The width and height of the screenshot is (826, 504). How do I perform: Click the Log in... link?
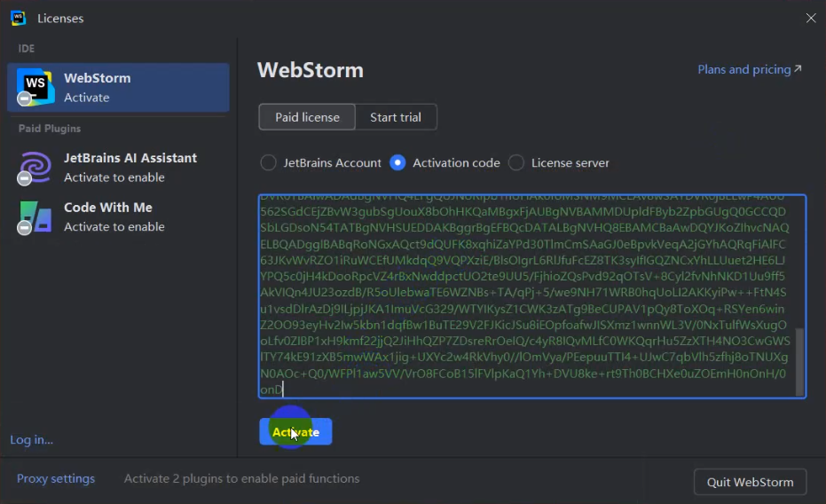pyautogui.click(x=32, y=440)
